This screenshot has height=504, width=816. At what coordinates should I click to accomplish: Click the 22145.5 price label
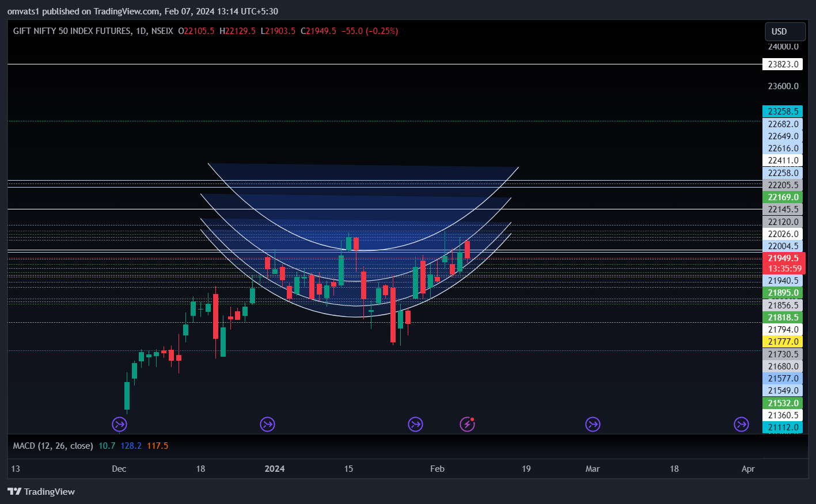(783, 209)
